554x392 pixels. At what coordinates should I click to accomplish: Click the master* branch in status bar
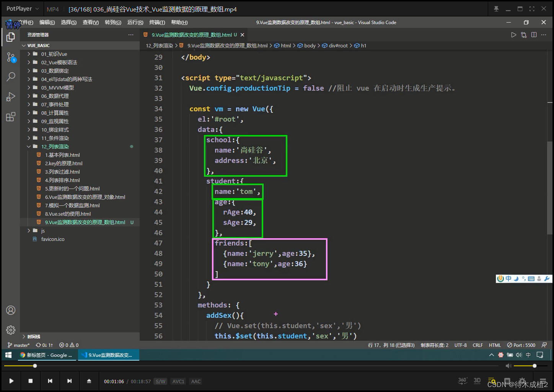18,345
